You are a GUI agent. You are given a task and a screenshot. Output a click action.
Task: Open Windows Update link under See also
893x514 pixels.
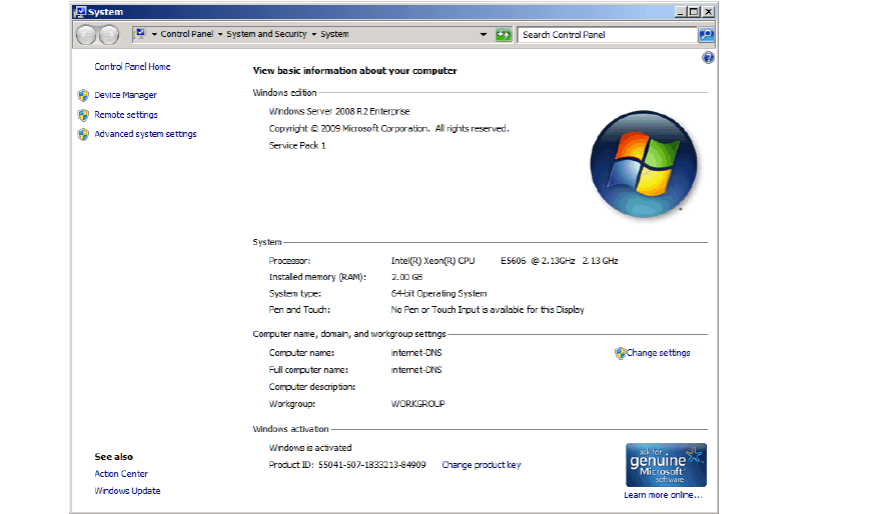(x=127, y=491)
